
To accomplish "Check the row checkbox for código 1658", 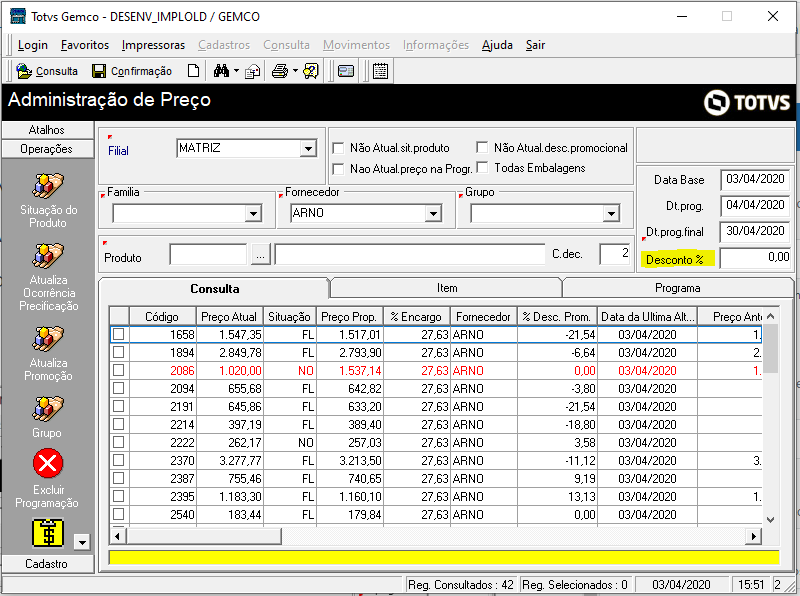I will point(118,334).
